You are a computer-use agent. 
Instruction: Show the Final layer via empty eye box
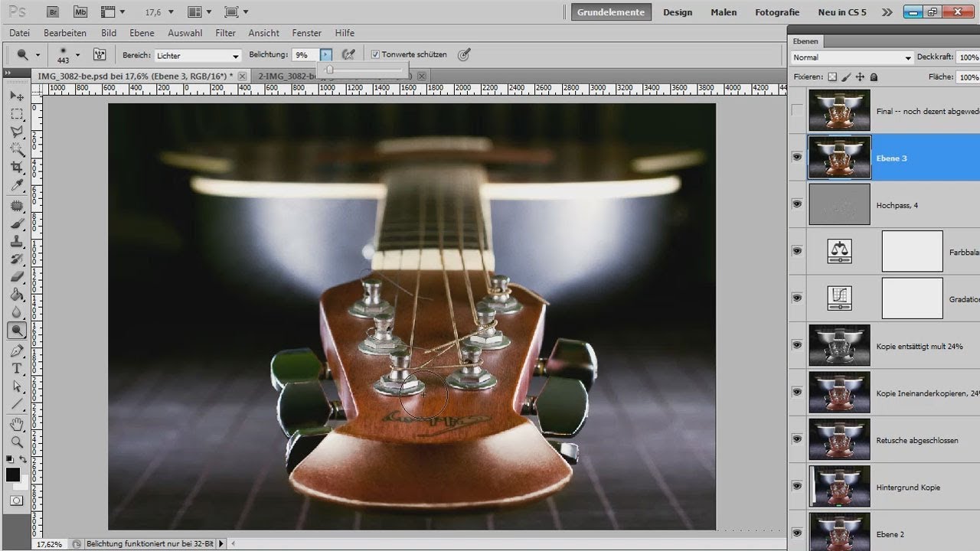(797, 111)
